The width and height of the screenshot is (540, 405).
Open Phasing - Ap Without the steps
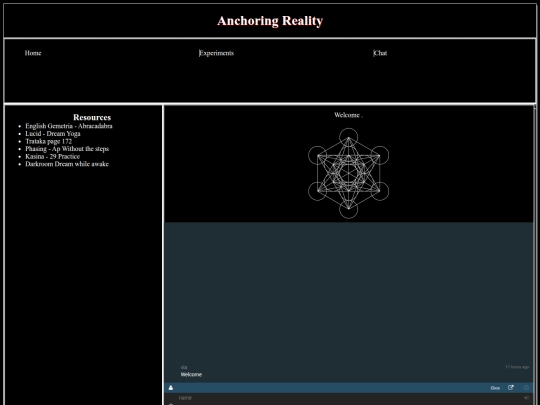[x=67, y=149]
